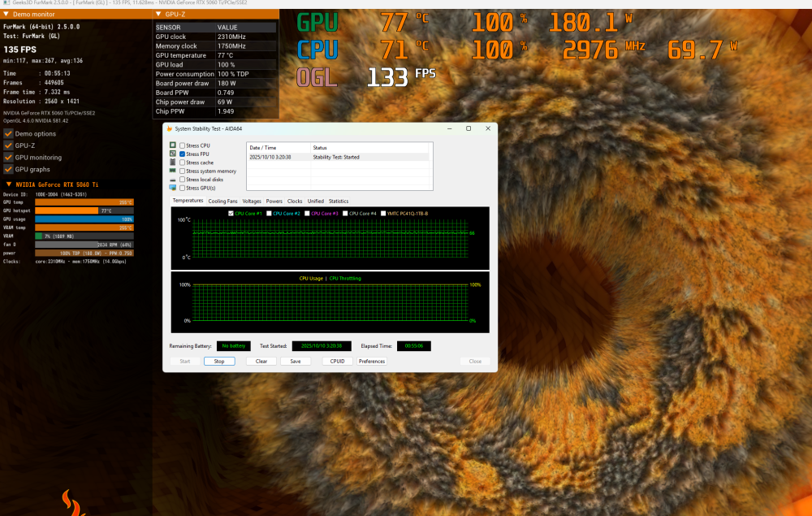Click the cache icon beside Stress cache
Screen dimensions: 812x516
[172, 163]
